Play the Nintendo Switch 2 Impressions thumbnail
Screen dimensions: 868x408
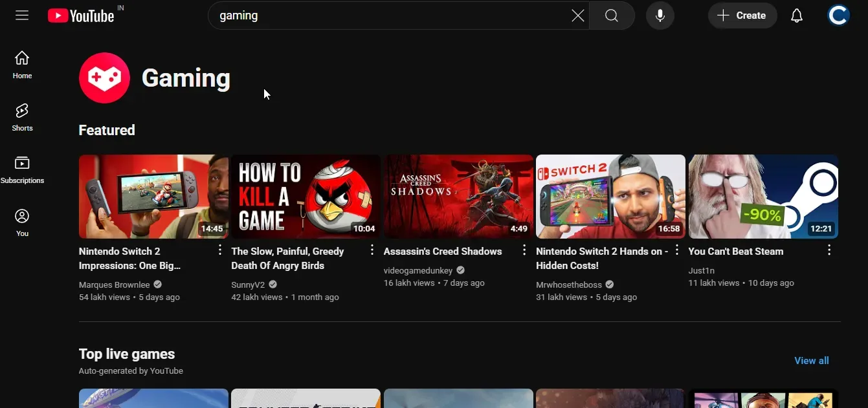click(153, 197)
